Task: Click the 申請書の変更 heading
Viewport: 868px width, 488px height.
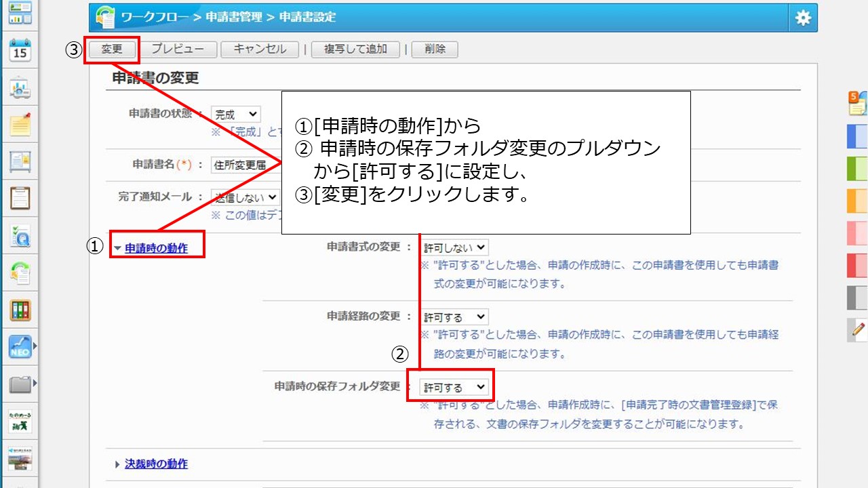Action: (x=156, y=78)
